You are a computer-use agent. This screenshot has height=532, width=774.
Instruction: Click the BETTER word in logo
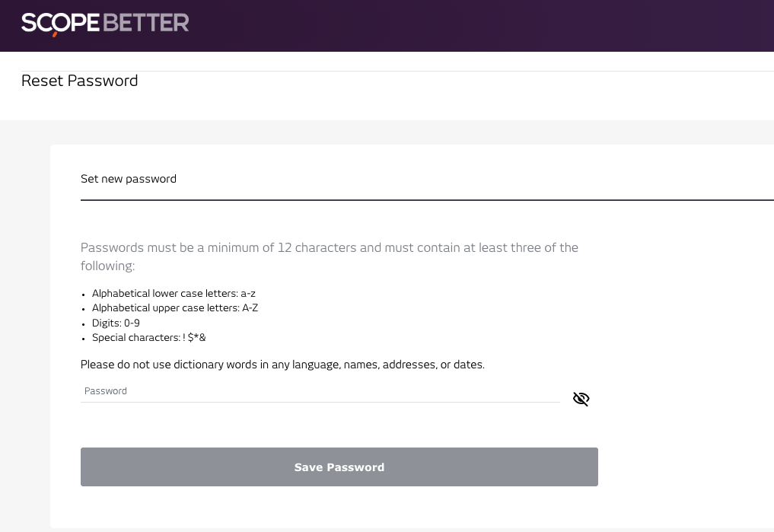click(145, 23)
